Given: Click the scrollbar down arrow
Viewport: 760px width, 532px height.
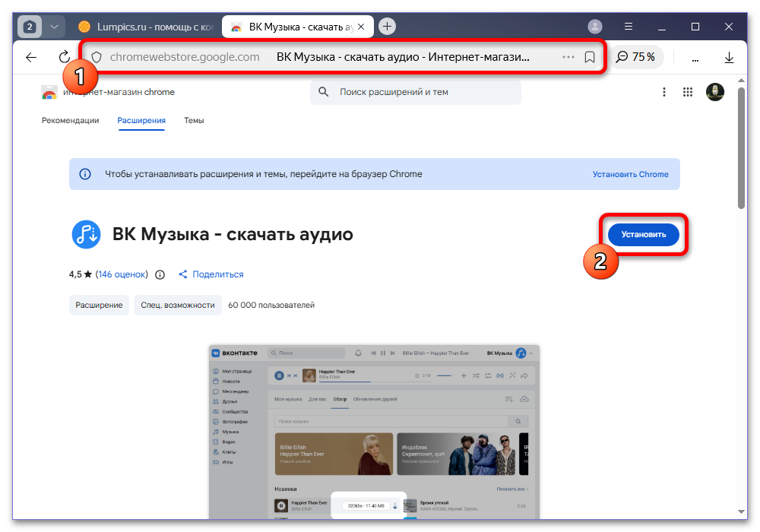Looking at the screenshot, I should pos(741,511).
